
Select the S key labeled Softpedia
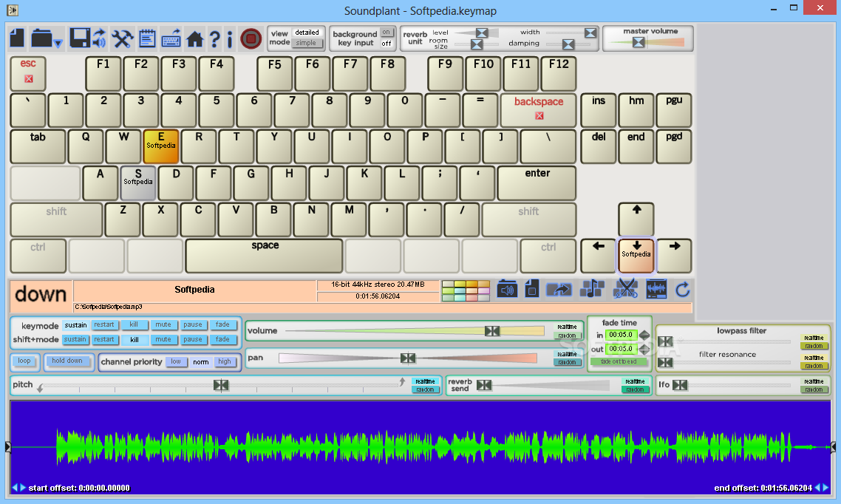tap(138, 183)
